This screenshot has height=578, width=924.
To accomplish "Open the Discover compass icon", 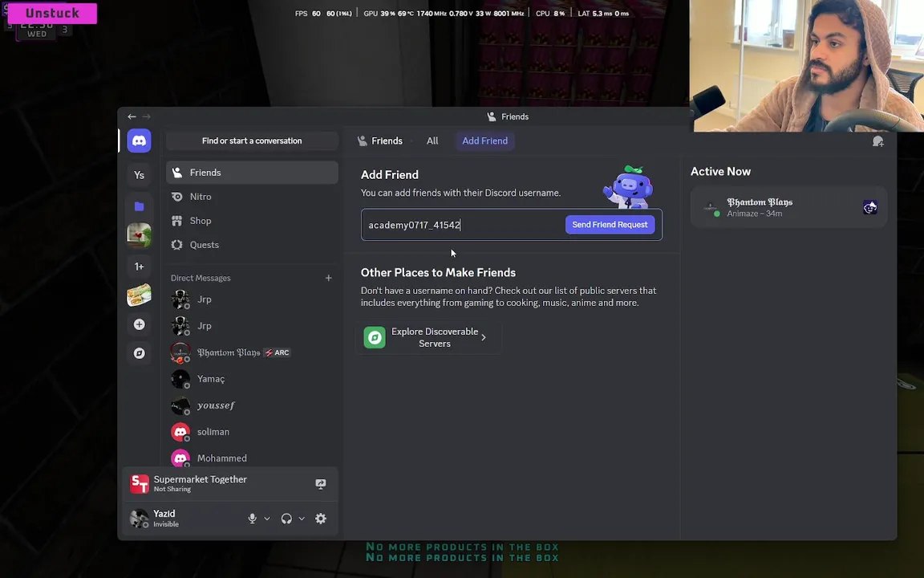I will (x=139, y=353).
